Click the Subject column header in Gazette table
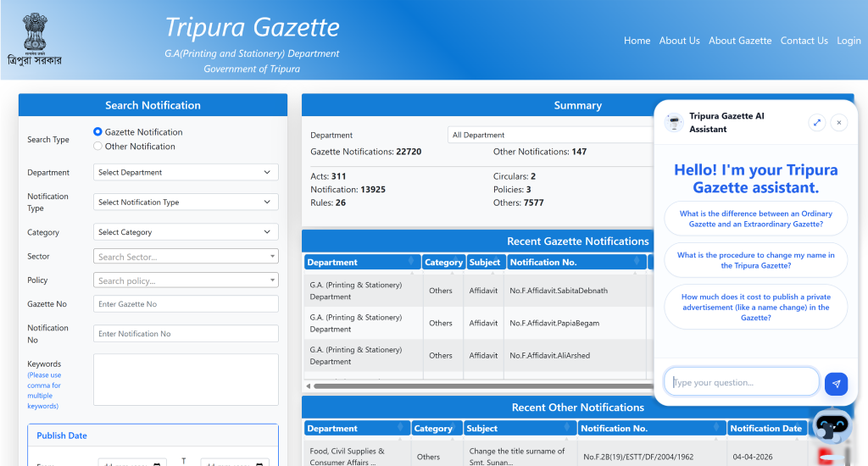The height and width of the screenshot is (466, 868). (485, 263)
